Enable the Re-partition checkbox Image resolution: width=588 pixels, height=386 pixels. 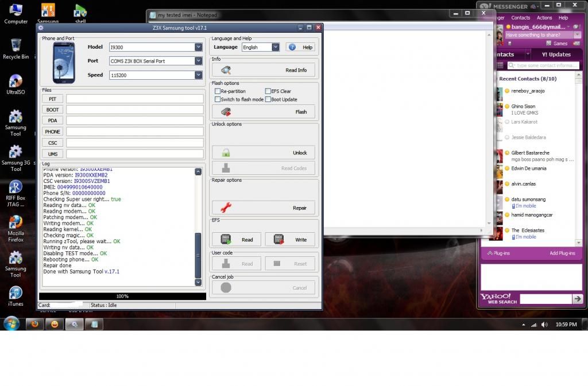coord(218,91)
